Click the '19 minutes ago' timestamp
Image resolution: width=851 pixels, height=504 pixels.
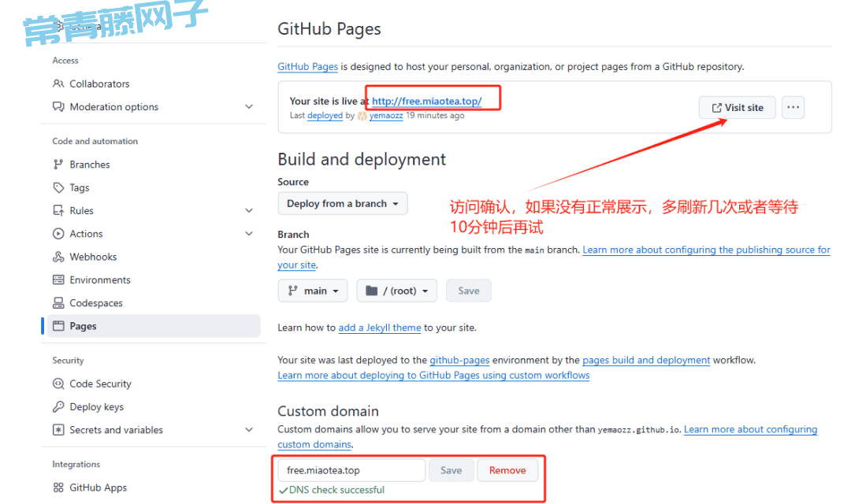pyautogui.click(x=435, y=116)
